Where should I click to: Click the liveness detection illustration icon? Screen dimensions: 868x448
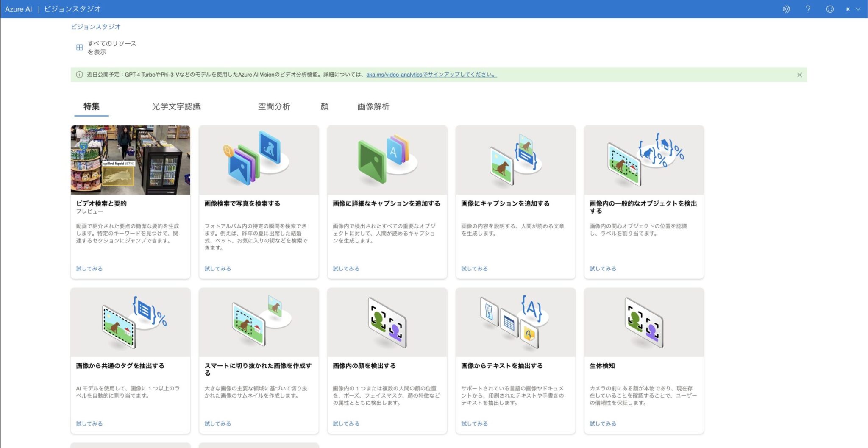point(644,323)
